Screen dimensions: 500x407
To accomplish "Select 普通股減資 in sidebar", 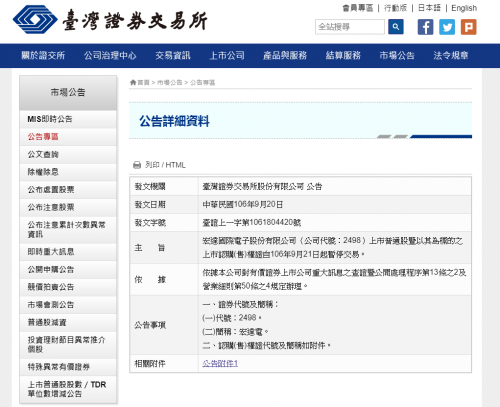I will tap(68, 322).
